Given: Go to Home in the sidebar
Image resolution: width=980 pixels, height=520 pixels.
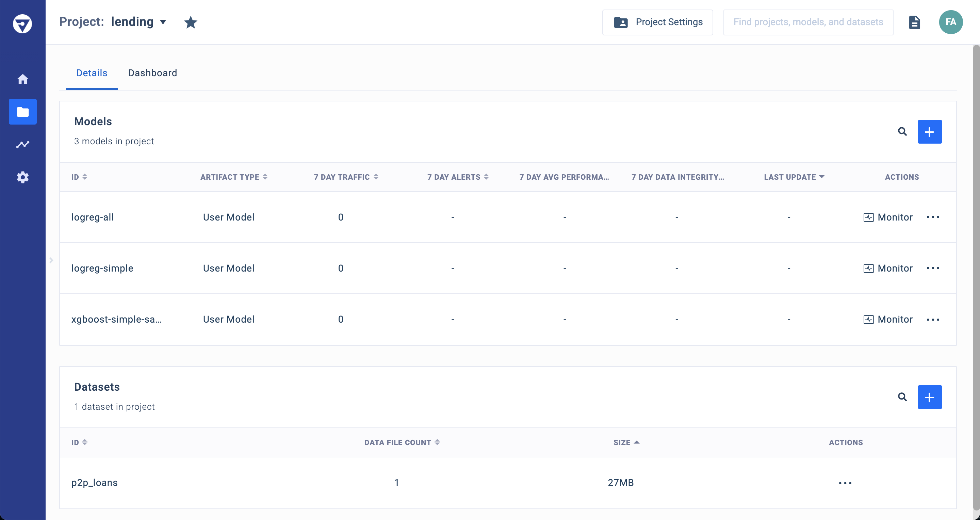Looking at the screenshot, I should point(23,79).
